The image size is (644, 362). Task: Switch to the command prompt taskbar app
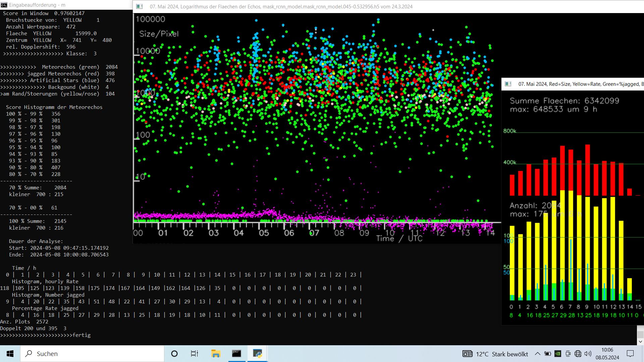tap(236, 354)
